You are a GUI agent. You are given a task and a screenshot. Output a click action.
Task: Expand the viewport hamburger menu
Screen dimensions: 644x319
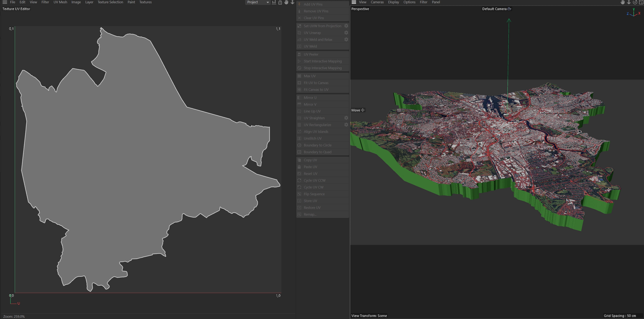[354, 2]
